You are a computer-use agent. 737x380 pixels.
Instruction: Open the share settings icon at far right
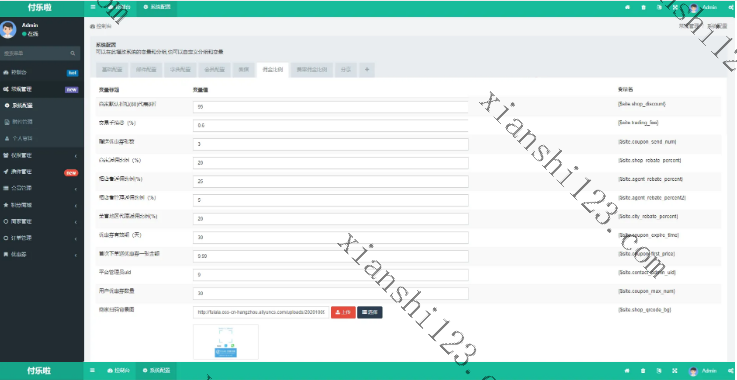731,7
